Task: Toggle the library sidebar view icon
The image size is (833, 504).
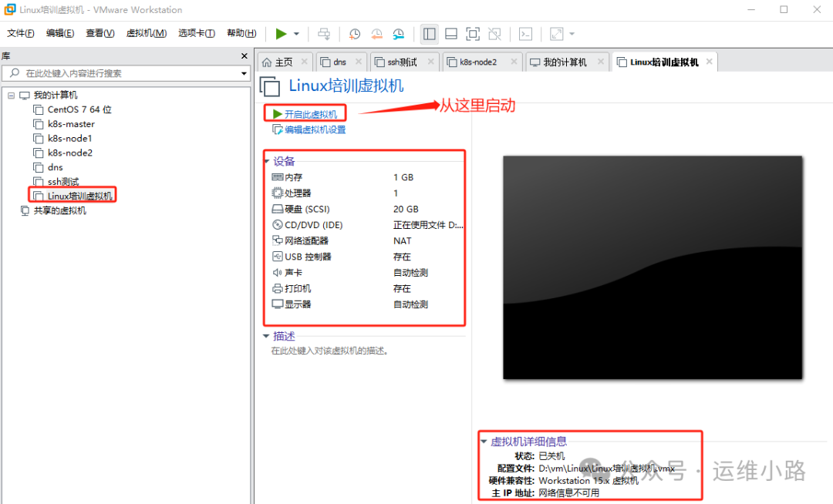Action: coord(430,34)
